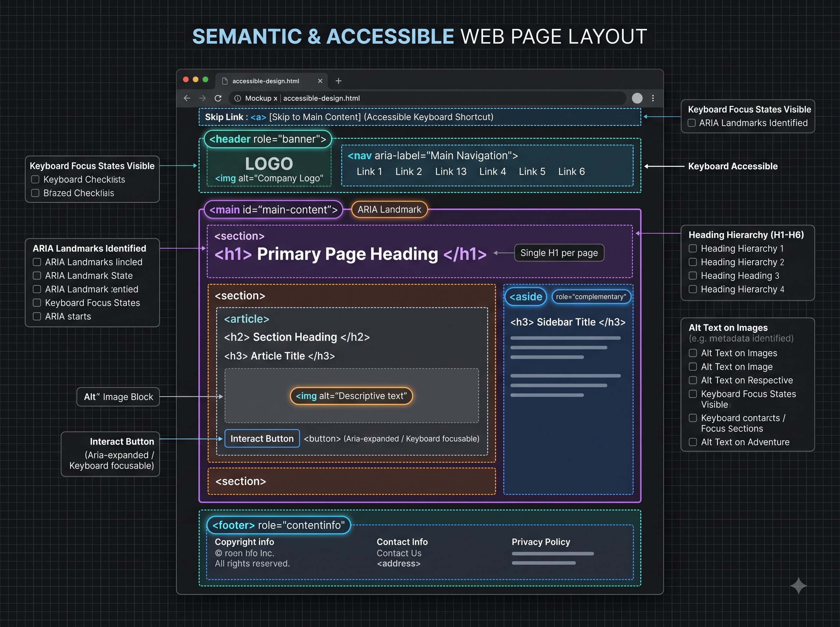Screen dimensions: 840x627
Task: Check Heading Hierarchy 1 checkbox
Action: point(693,248)
